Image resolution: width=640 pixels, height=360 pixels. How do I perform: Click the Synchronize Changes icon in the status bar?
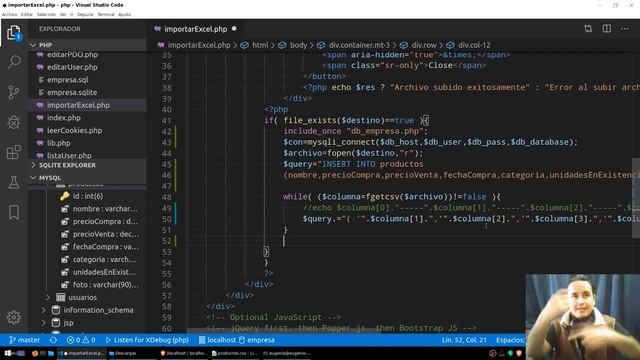(x=53, y=340)
